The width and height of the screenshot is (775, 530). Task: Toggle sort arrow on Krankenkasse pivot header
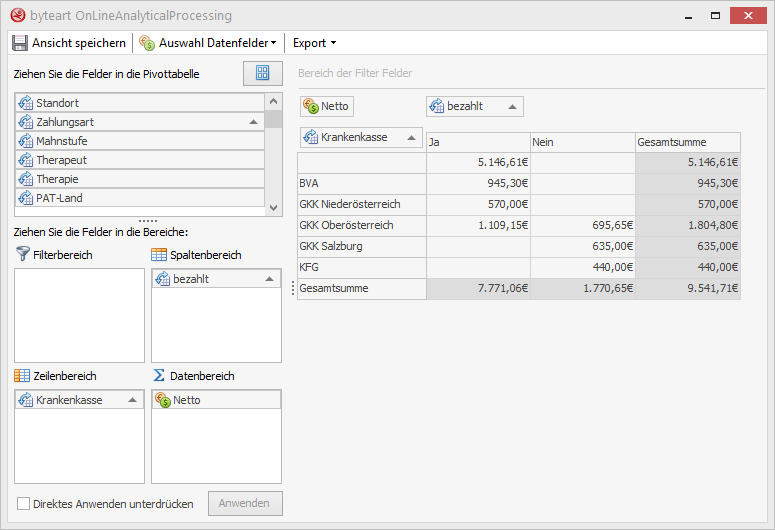pyautogui.click(x=409, y=137)
